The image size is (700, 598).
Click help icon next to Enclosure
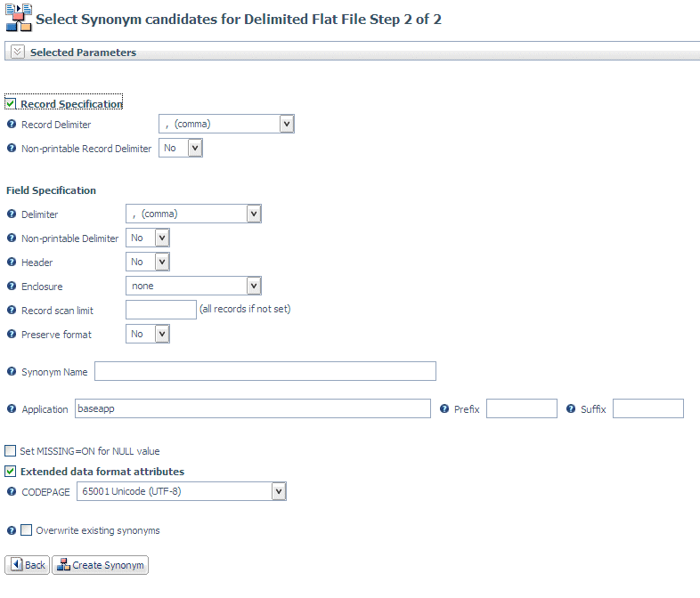tap(12, 286)
